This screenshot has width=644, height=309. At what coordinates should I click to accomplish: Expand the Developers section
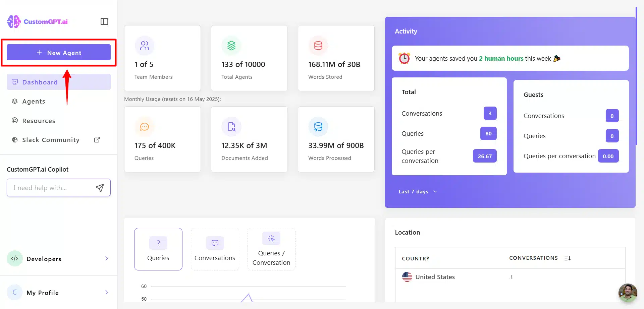pos(59,258)
